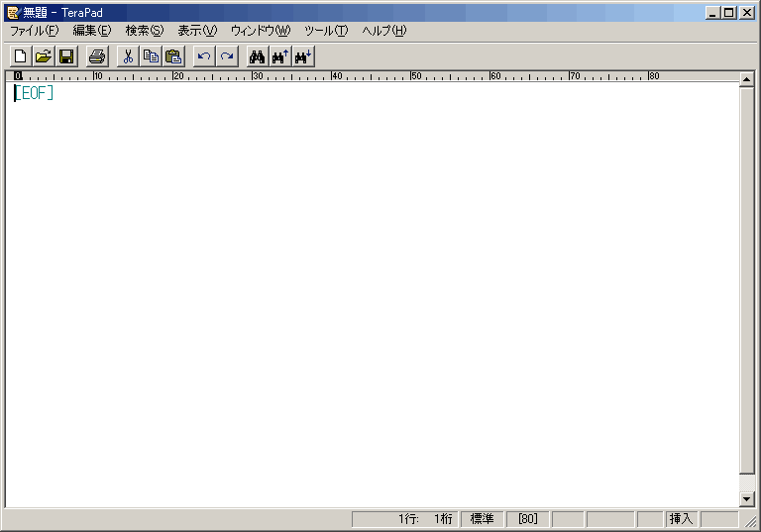Open the 表示(V) menu
Viewport: 761px width, 532px height.
(x=197, y=31)
